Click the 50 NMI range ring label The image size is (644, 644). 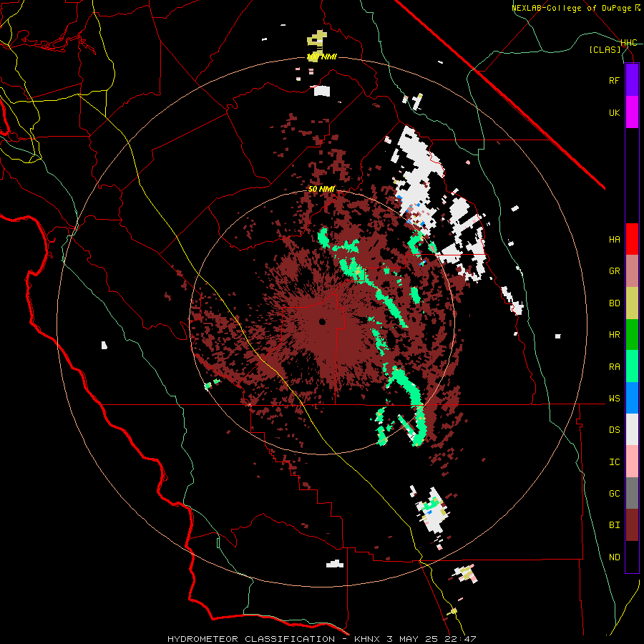[x=321, y=190]
